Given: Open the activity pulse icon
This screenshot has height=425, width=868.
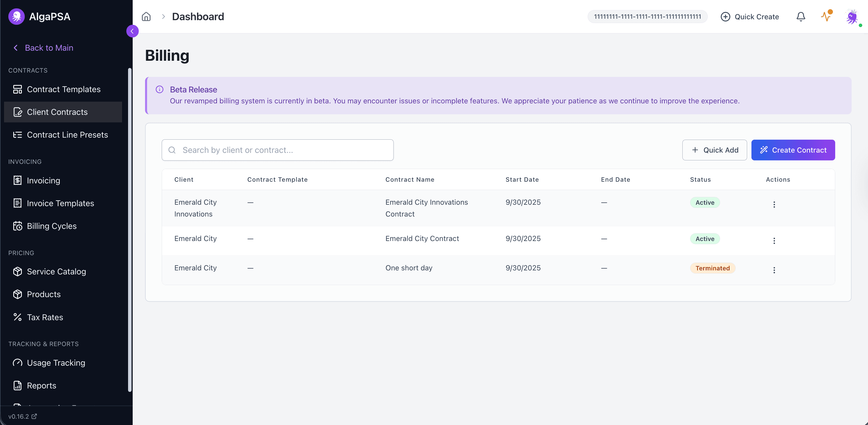Looking at the screenshot, I should tap(826, 16).
